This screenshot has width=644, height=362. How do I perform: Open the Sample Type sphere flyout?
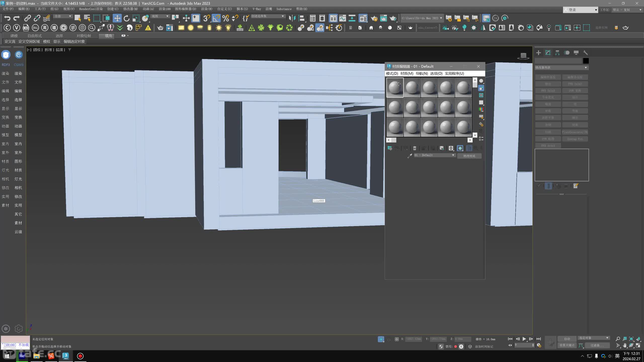(481, 81)
